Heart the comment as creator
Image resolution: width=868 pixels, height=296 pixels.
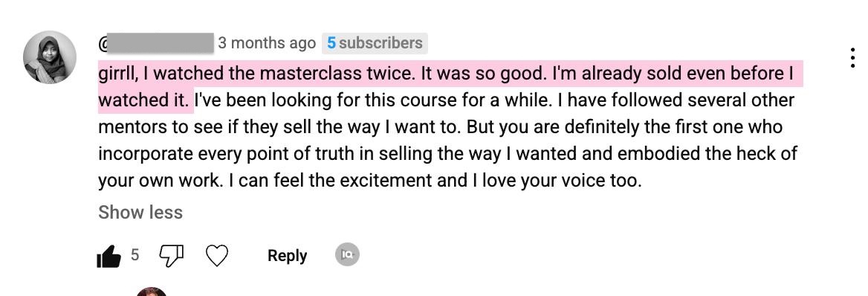click(217, 256)
